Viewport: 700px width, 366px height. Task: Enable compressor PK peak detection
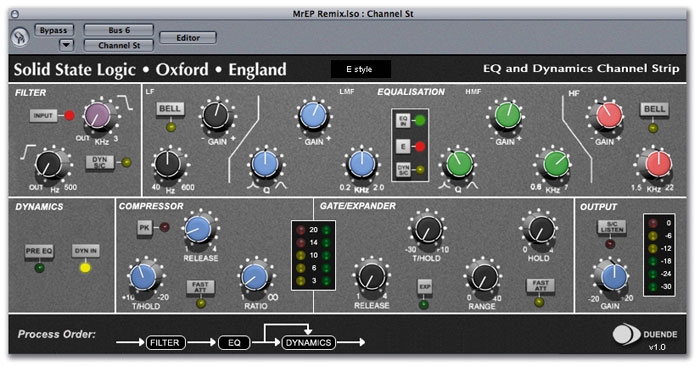144,228
